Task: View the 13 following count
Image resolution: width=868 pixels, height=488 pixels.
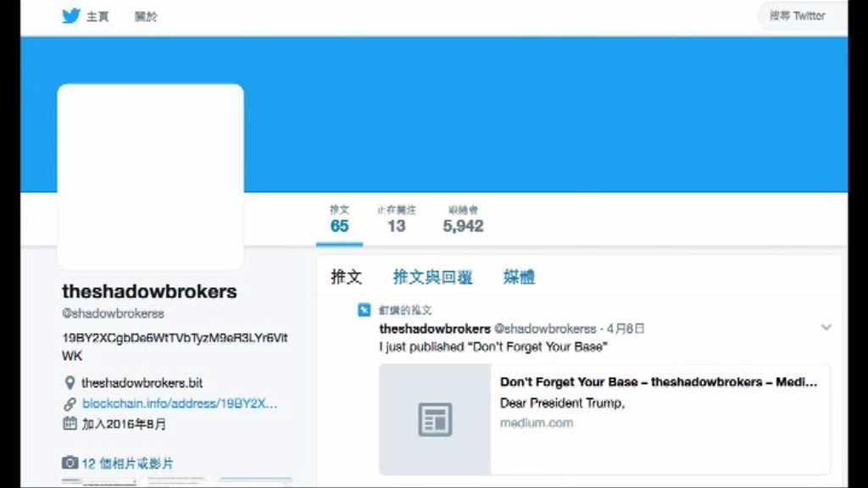Action: coord(397,219)
